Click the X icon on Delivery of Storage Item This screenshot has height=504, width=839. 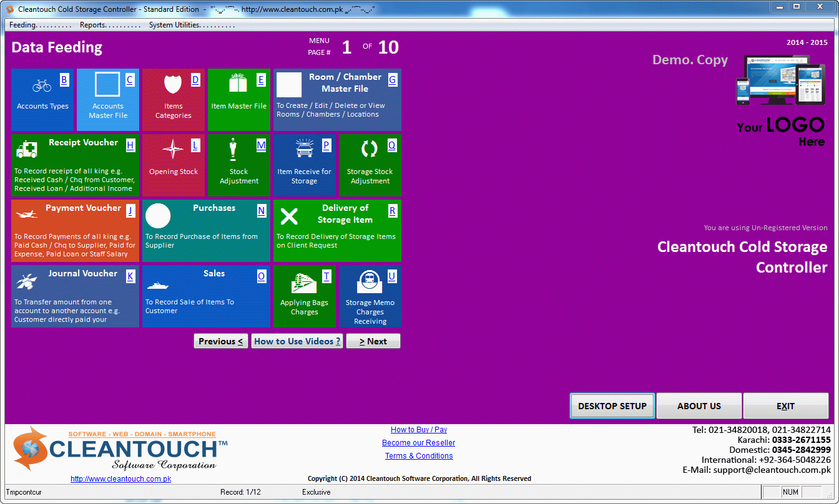(289, 216)
